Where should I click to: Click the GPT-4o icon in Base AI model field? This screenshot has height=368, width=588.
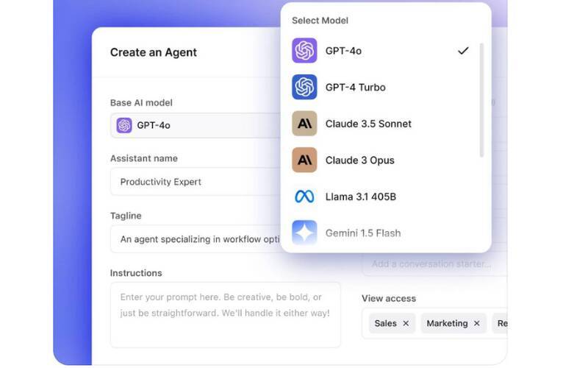click(x=124, y=125)
